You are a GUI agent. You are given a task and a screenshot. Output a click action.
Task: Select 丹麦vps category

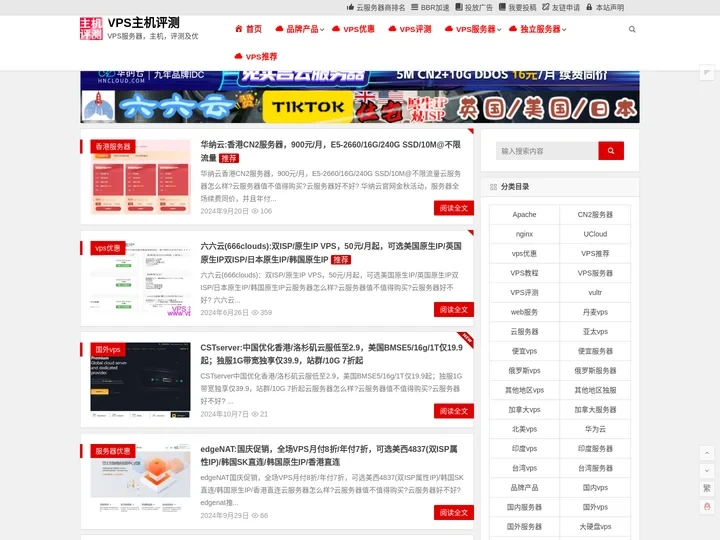point(595,312)
